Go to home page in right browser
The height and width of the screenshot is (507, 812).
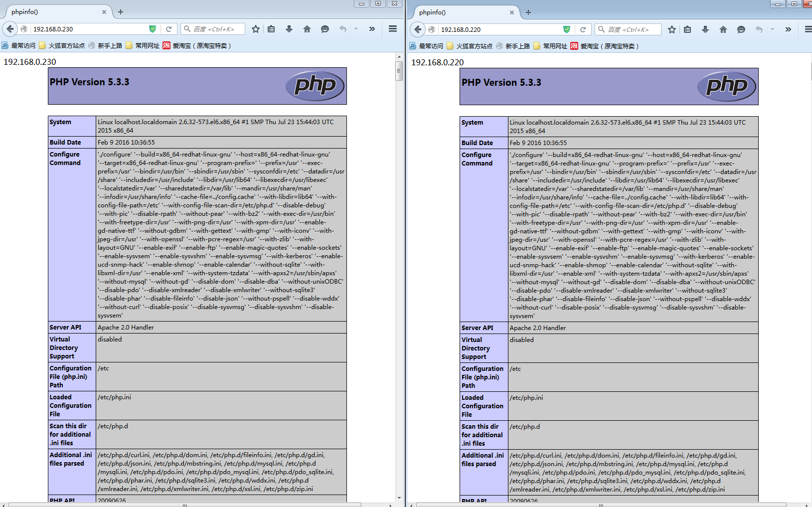[x=723, y=29]
